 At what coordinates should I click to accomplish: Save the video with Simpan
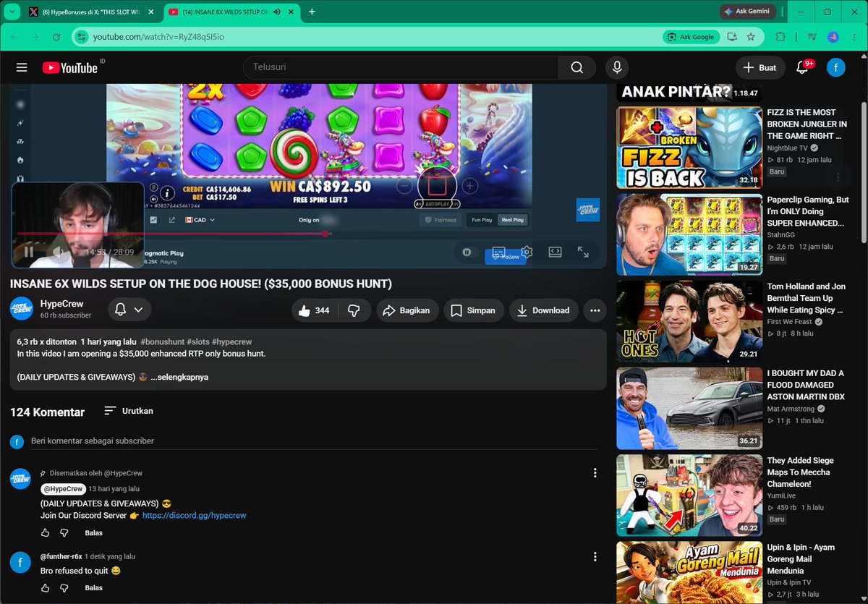[x=473, y=310]
